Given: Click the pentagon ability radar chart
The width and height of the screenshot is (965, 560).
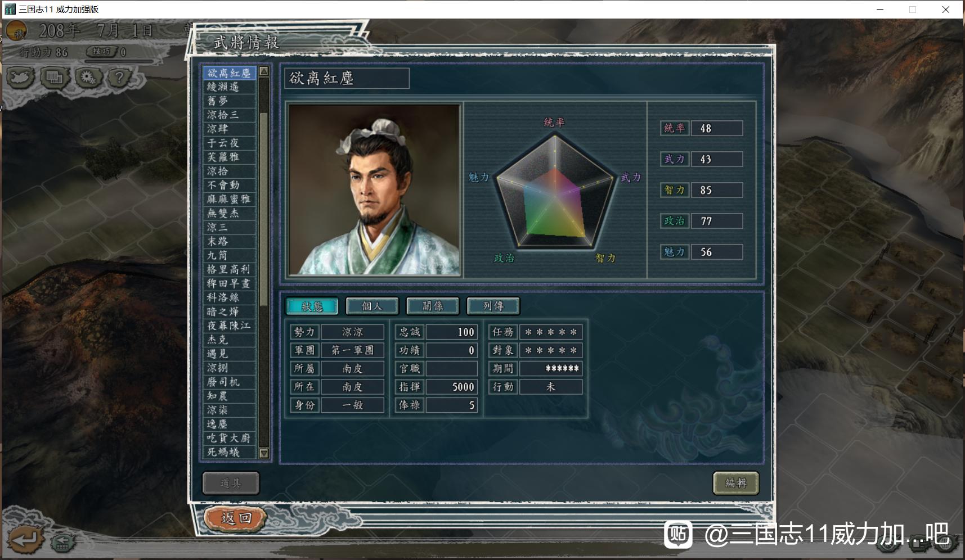Looking at the screenshot, I should [x=555, y=191].
